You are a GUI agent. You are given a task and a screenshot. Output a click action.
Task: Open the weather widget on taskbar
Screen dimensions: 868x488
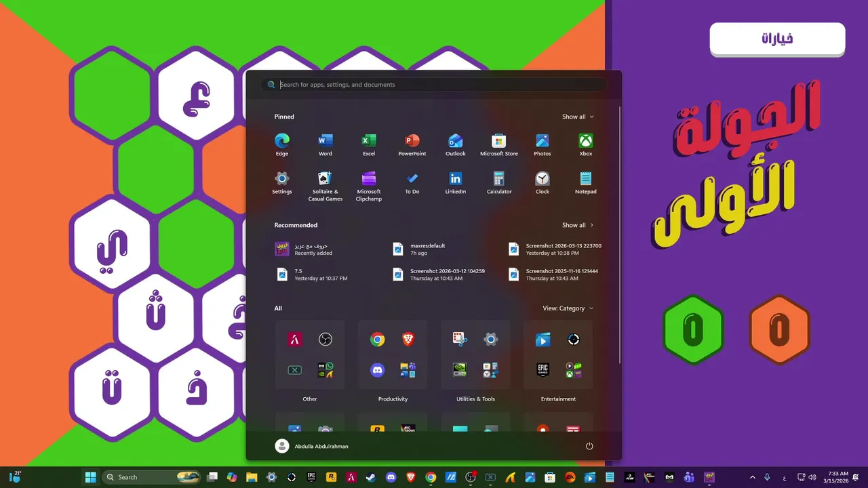pyautogui.click(x=16, y=477)
